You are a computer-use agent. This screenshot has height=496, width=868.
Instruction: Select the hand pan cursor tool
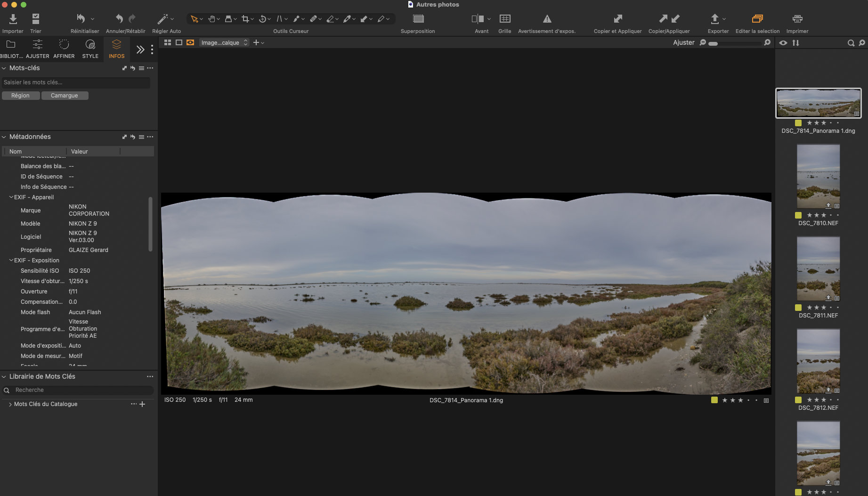click(x=212, y=19)
